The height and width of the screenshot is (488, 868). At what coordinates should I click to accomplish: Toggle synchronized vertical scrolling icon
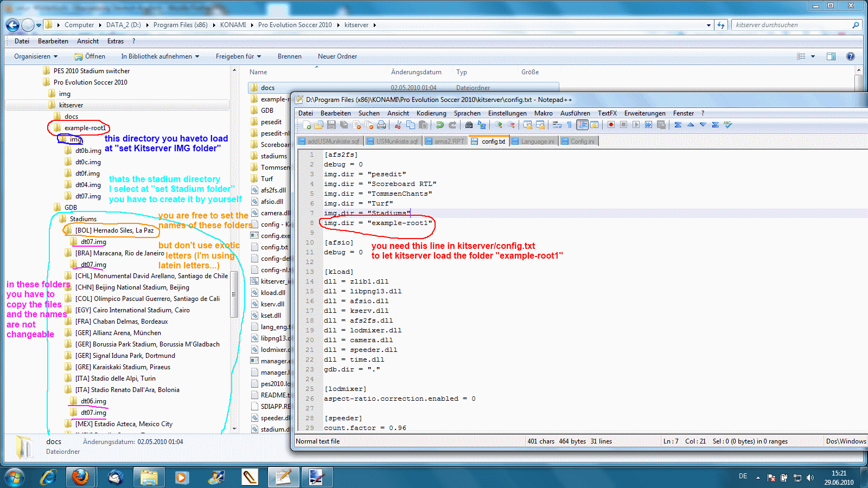(x=528, y=125)
